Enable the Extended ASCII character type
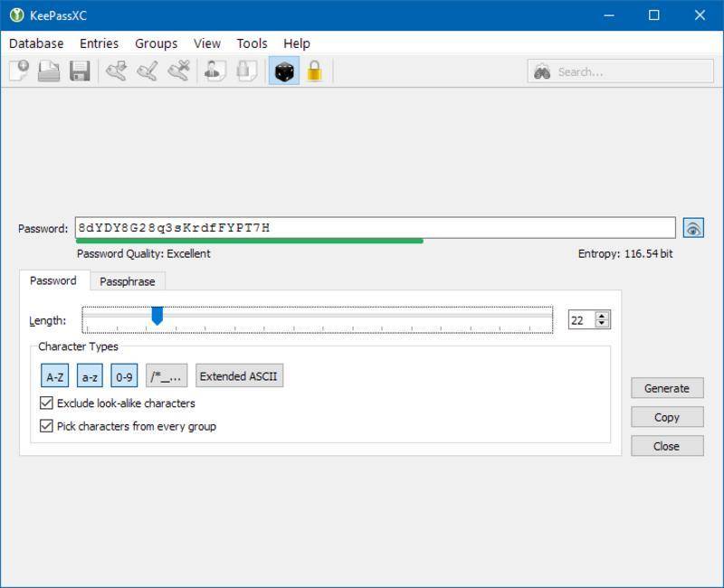The height and width of the screenshot is (588, 724). point(239,376)
